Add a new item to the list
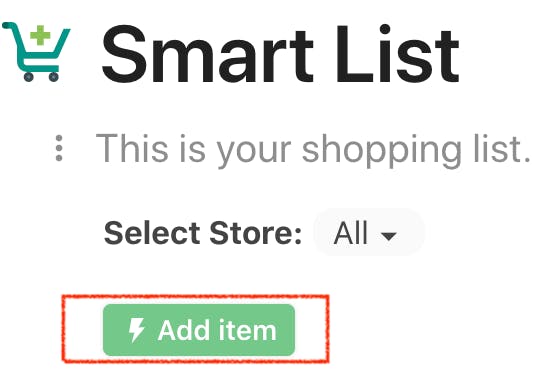Image resolution: width=533 pixels, height=370 pixels. [199, 330]
